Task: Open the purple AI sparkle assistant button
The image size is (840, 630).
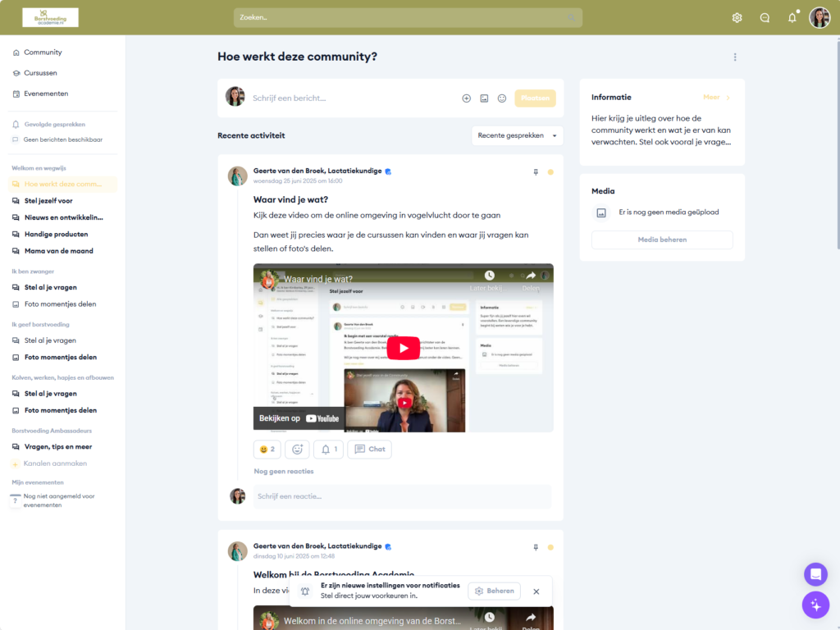Action: click(x=815, y=605)
